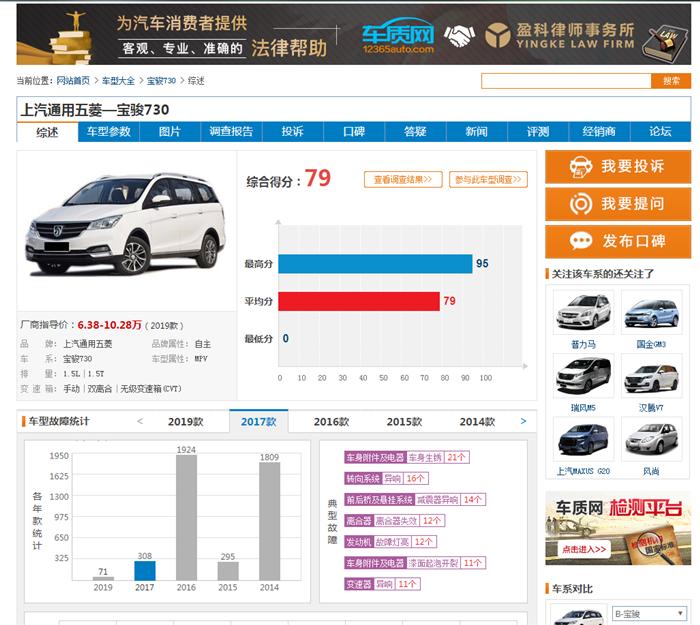Select the 2017款 model year tab
Screen dimensions: 700x625
click(x=258, y=422)
